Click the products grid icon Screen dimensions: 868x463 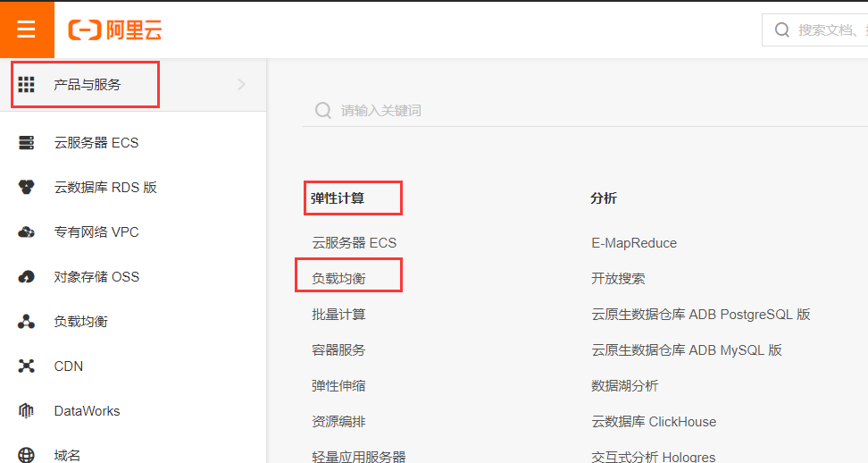[x=26, y=84]
